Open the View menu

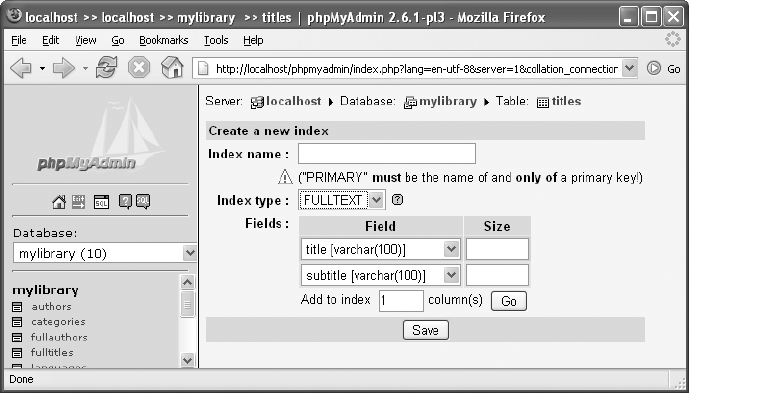[85, 40]
